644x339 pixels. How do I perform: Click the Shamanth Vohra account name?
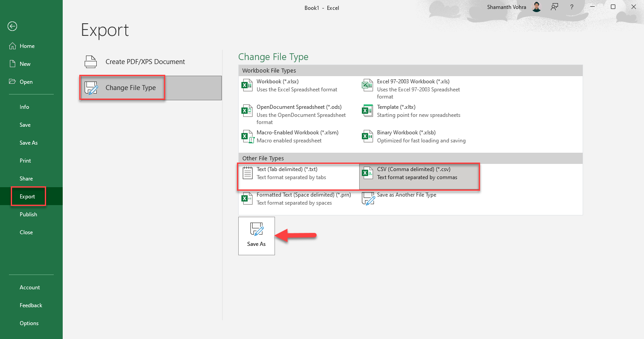pos(507,7)
